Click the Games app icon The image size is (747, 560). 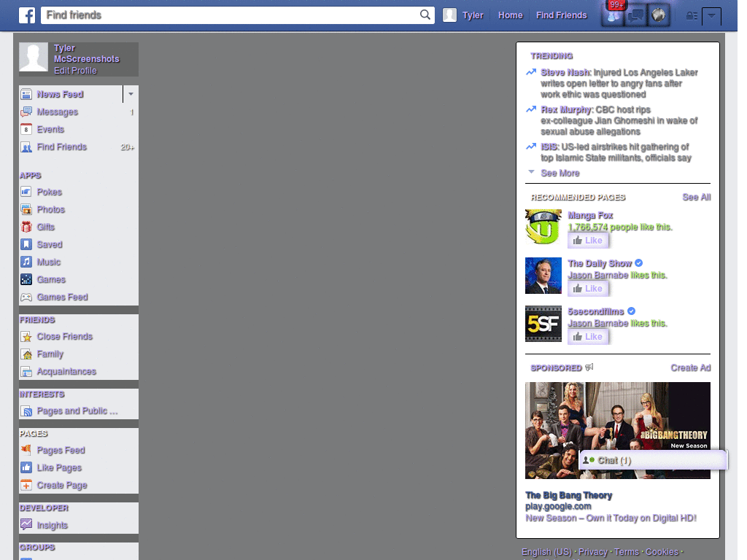pyautogui.click(x=26, y=279)
